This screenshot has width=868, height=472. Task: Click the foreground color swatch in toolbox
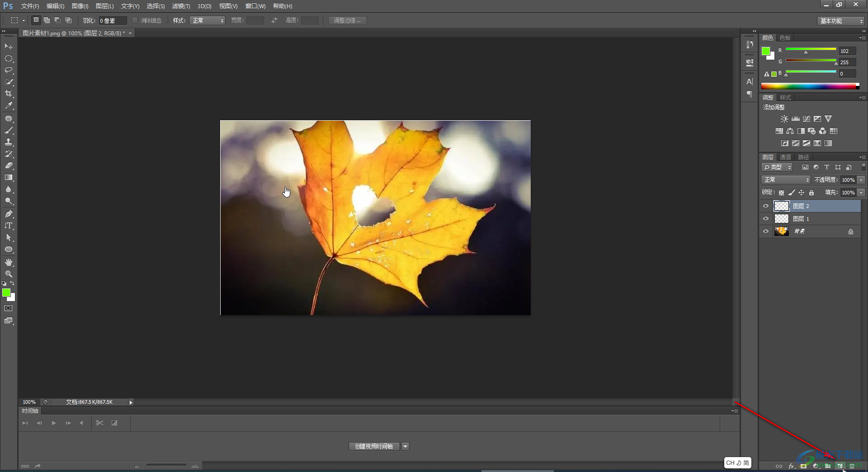point(6,293)
